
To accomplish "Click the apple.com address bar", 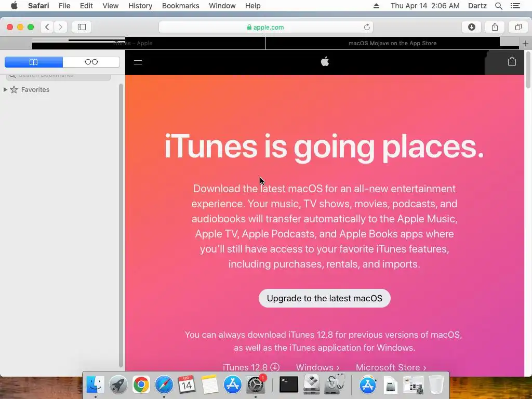I will [266, 27].
